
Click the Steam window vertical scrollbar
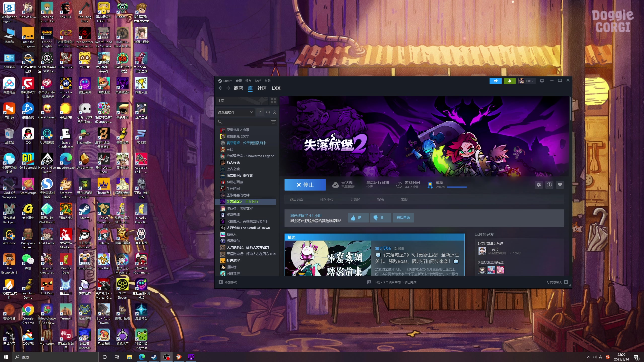(x=570, y=109)
